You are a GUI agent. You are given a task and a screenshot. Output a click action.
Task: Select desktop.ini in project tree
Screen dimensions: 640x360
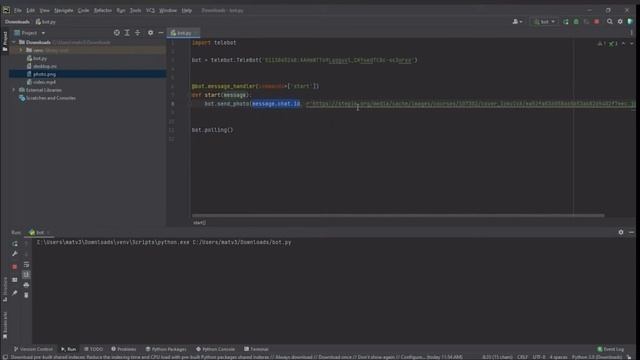pyautogui.click(x=45, y=66)
